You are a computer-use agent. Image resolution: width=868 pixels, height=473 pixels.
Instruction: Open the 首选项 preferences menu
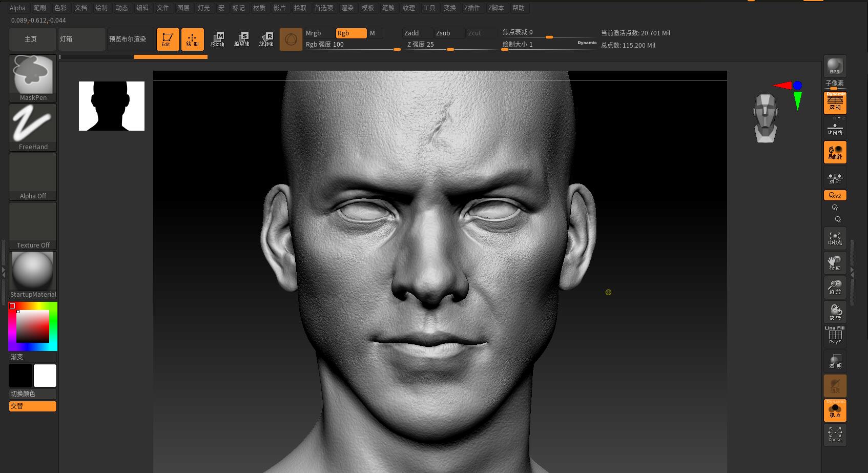coord(324,8)
